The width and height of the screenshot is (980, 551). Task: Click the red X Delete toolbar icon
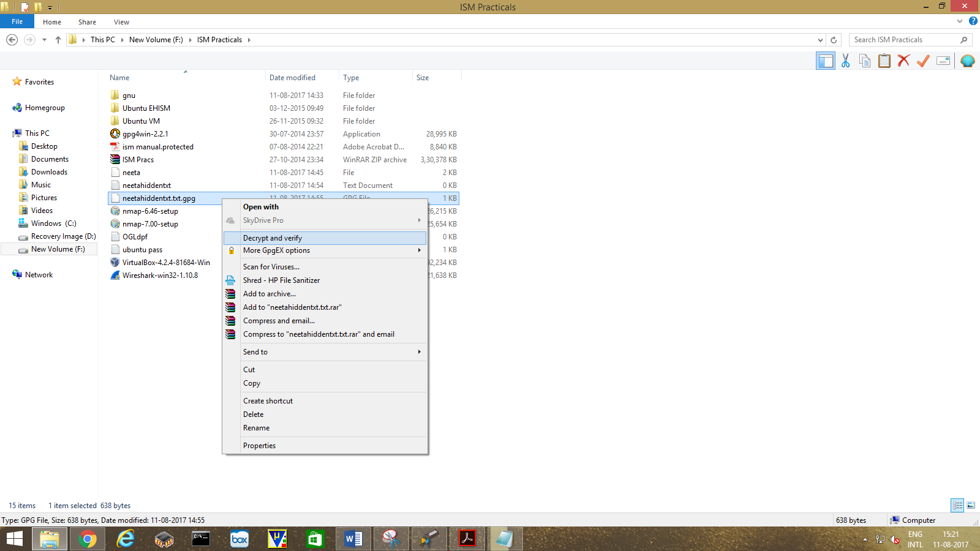(x=903, y=61)
